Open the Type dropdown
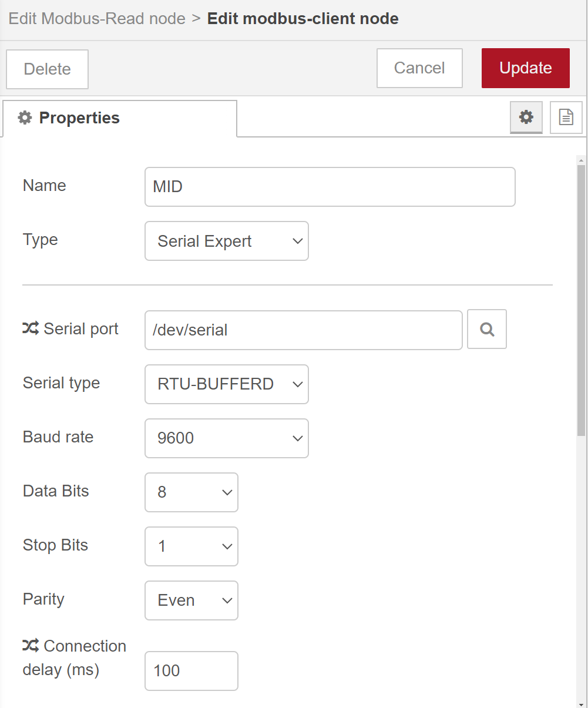Image resolution: width=588 pixels, height=708 pixels. (227, 241)
